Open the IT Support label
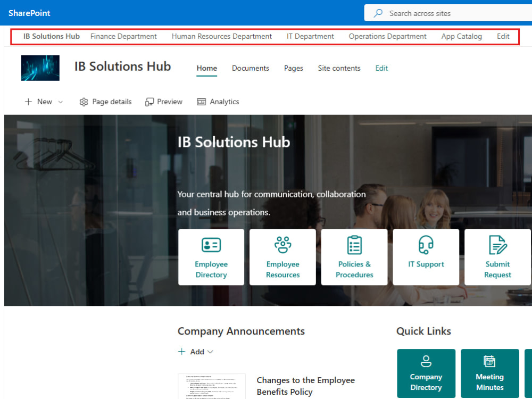This screenshot has height=399, width=532. pos(426,264)
